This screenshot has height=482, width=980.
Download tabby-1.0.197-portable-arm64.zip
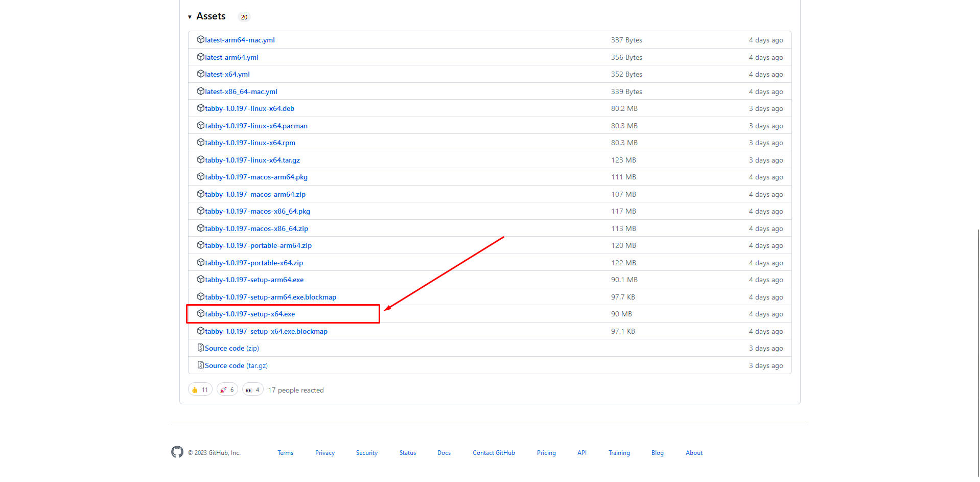pos(258,245)
